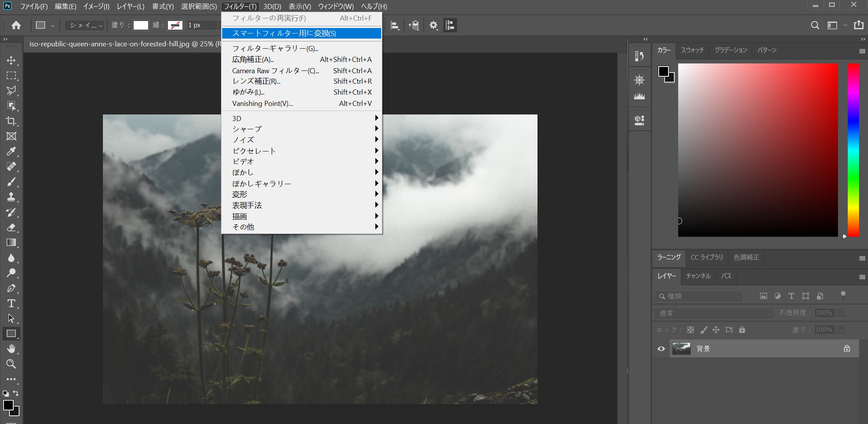This screenshot has height=424, width=868.
Task: Select the Crop tool
Action: pos(11,121)
